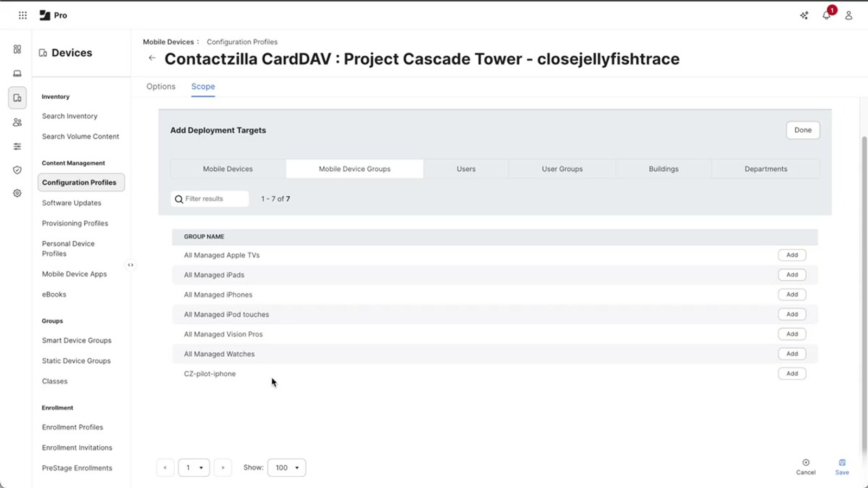868x488 pixels.
Task: Select the Users target tab
Action: point(466,169)
